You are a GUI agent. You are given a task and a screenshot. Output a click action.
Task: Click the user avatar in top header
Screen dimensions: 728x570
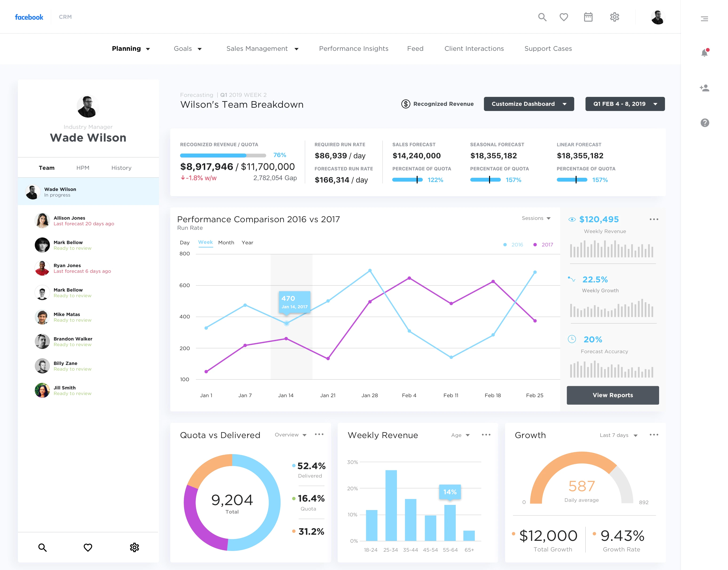pyautogui.click(x=658, y=17)
